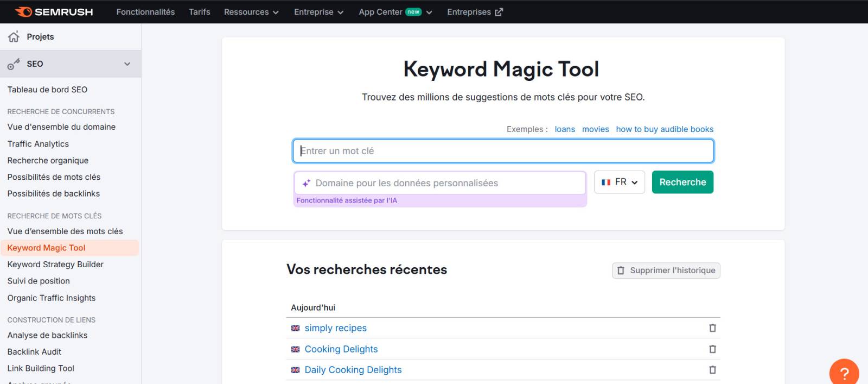
Task: Open Tarifs in top navigation
Action: (200, 12)
